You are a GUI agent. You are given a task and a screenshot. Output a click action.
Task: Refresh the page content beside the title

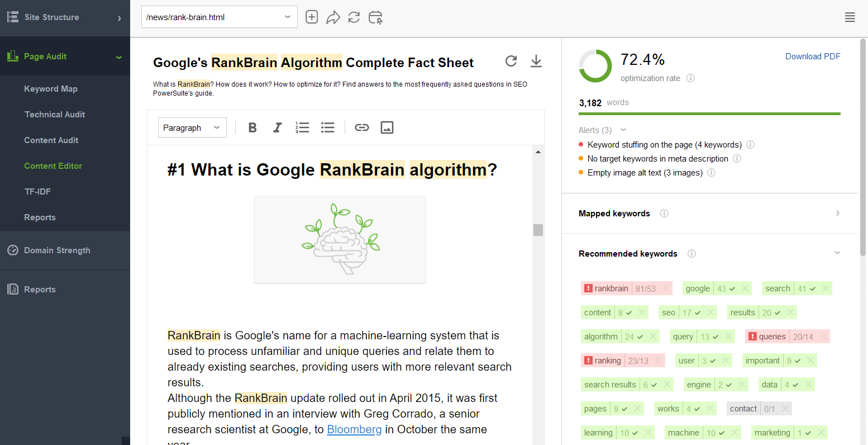coord(511,61)
